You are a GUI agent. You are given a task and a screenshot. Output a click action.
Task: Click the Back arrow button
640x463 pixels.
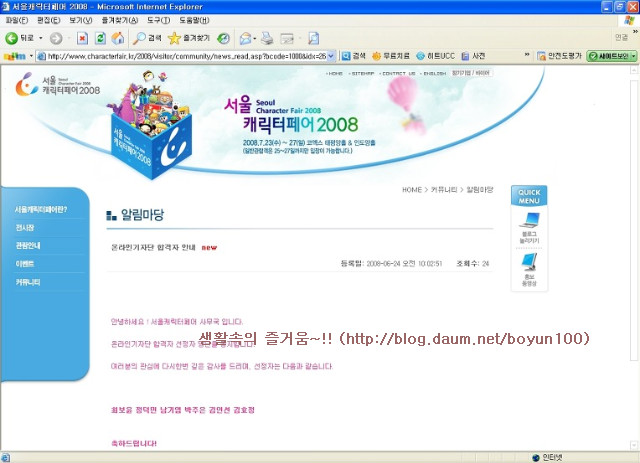[x=11, y=38]
